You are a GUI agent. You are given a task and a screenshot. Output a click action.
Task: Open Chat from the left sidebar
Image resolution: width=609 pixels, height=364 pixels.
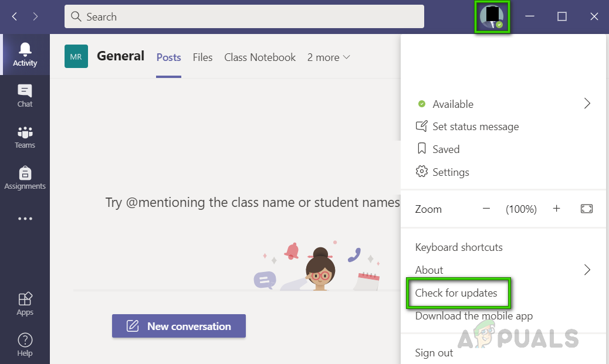[x=25, y=96]
